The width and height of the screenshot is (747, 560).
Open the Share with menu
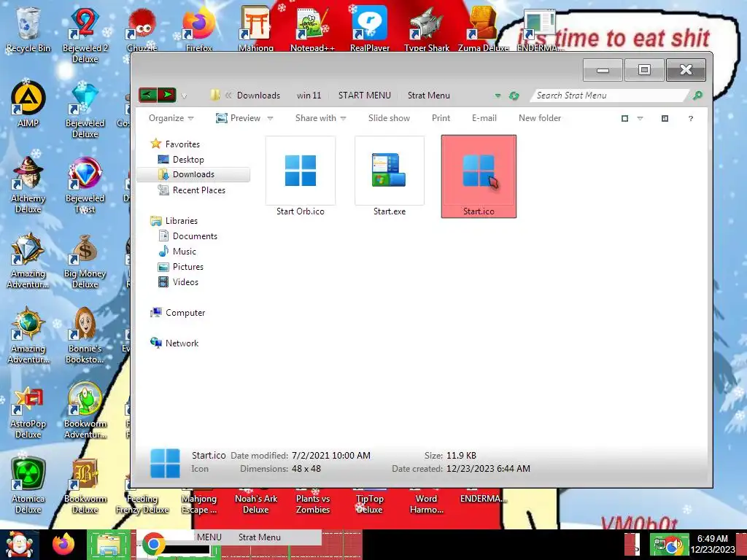pos(321,118)
